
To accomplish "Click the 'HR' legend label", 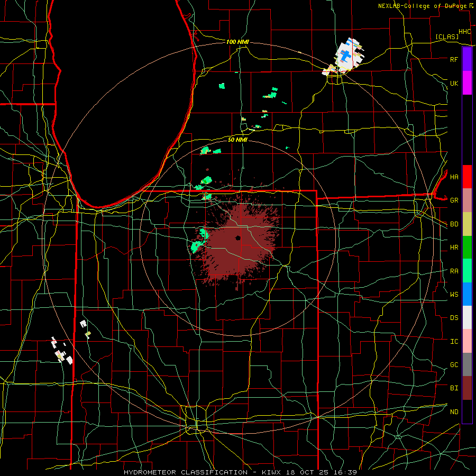I will (454, 248).
